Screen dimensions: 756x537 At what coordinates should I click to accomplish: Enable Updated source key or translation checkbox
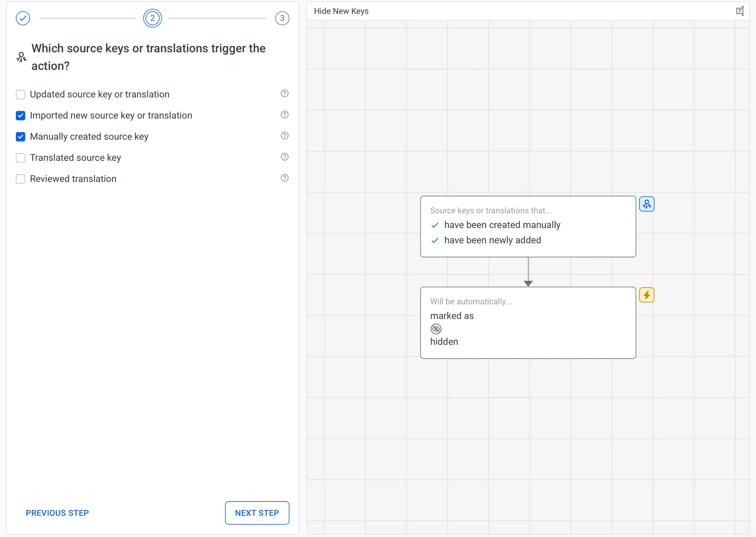(21, 94)
